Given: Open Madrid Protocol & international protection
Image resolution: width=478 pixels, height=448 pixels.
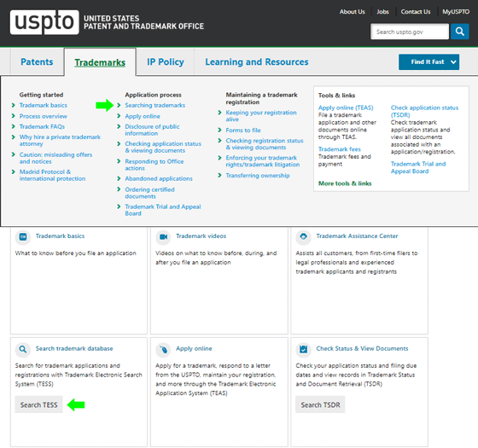Looking at the screenshot, I should point(52,175).
